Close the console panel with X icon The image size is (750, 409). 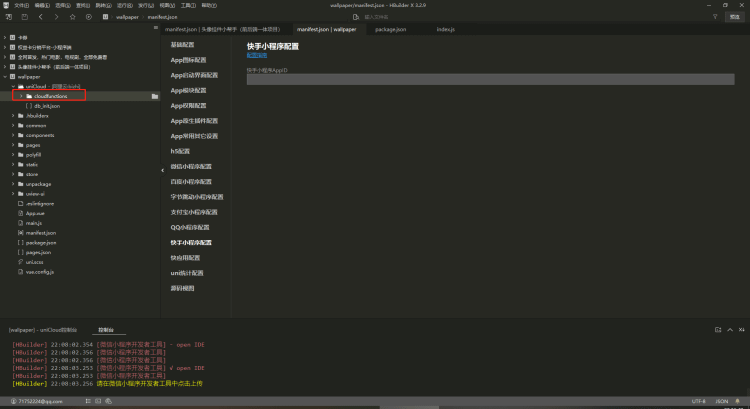pos(741,330)
